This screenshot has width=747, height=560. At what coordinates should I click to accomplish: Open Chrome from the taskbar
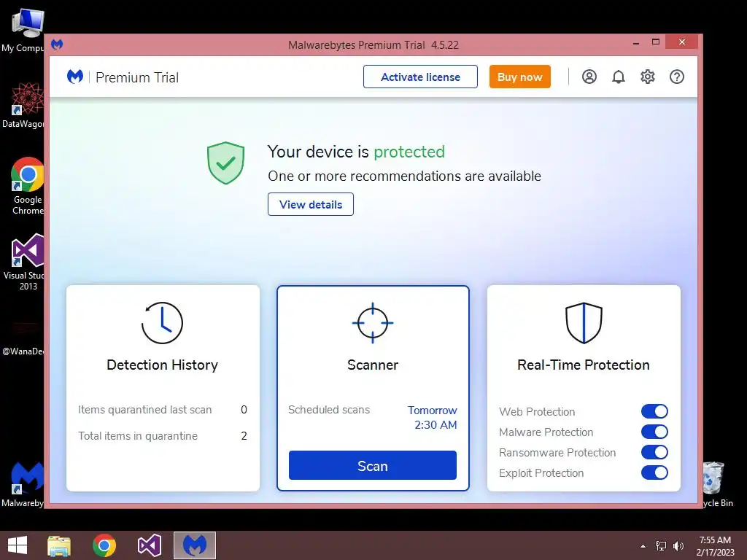click(x=104, y=545)
